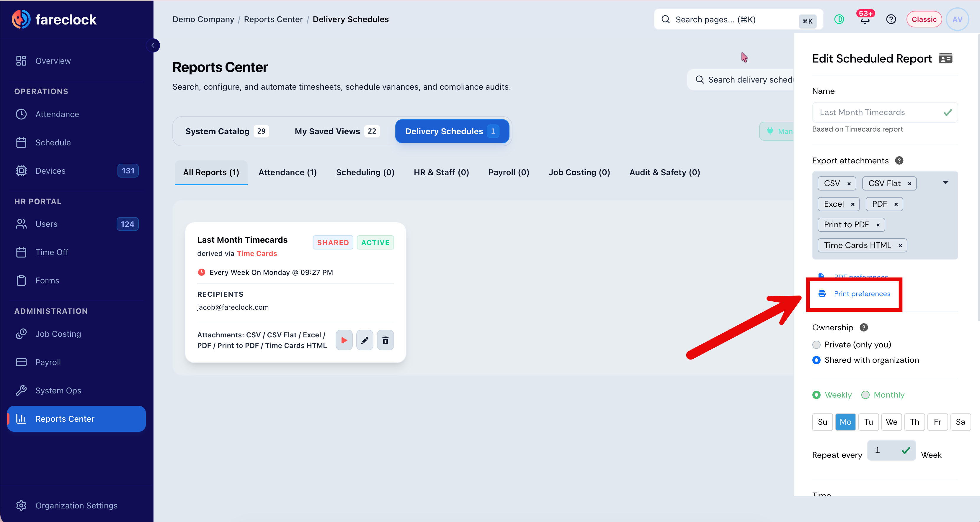Toggle Tuesday in the weekday picker
Screen dimensions: 980x522
coord(868,422)
